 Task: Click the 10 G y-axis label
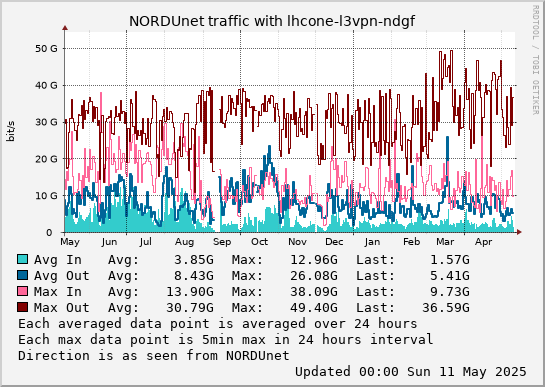46,196
